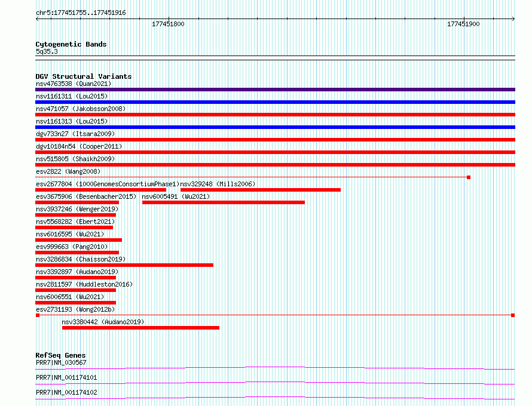This screenshot has height=406, width=532.
Task: Click esv999663 (Pang2010) label
Action: [72, 247]
